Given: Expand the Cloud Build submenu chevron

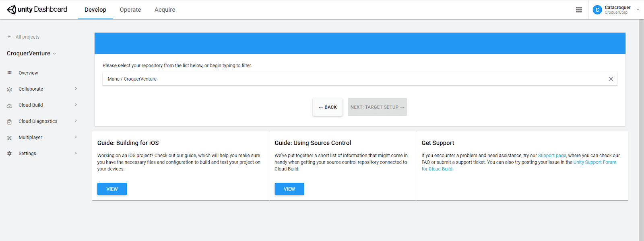Looking at the screenshot, I should [76, 105].
